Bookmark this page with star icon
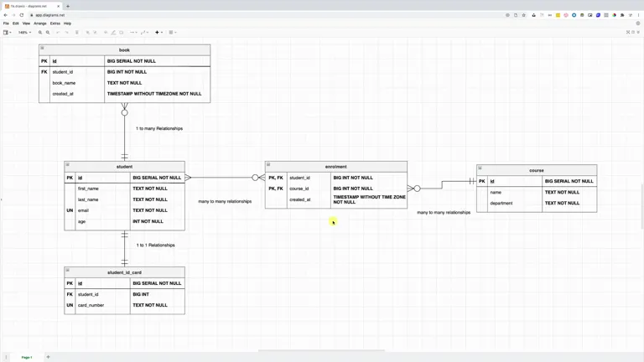644x362 pixels. point(523,15)
